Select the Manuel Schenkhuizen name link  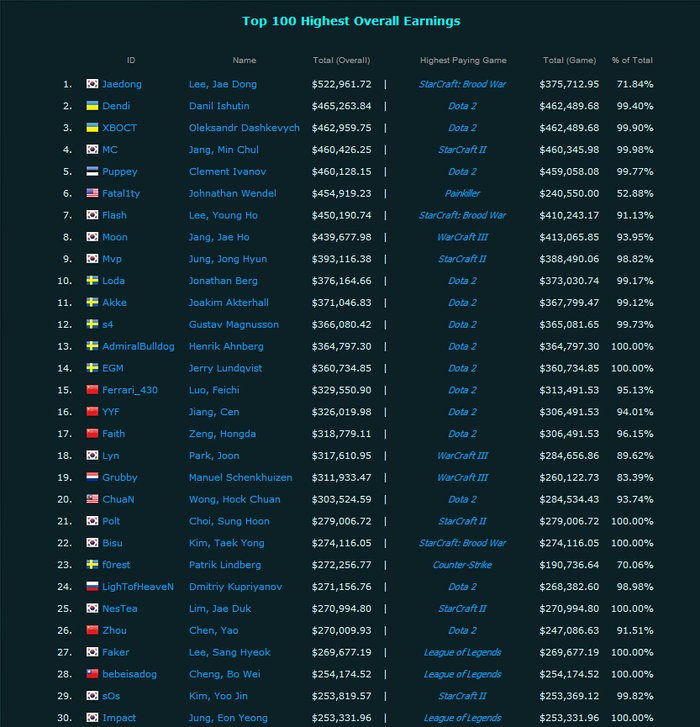[240, 477]
